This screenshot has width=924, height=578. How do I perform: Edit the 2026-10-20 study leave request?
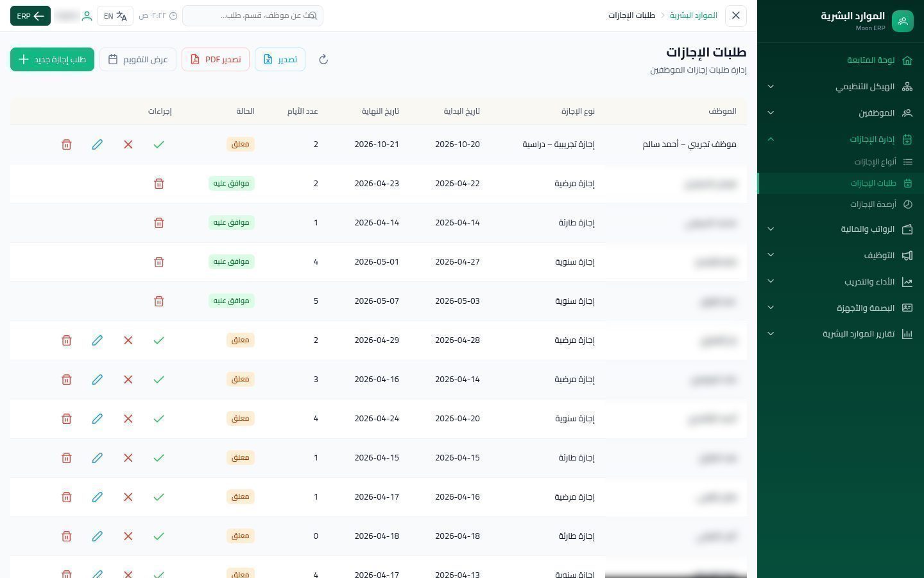click(98, 144)
